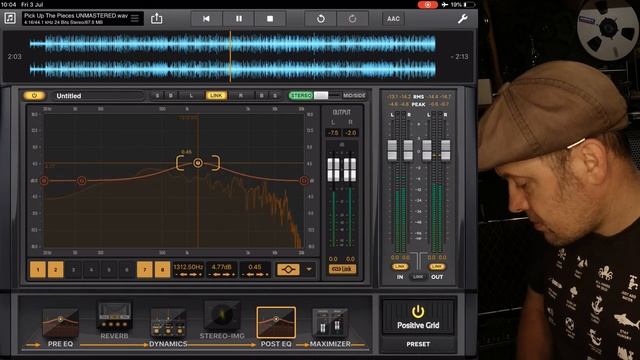Select EQ band 8
The width and height of the screenshot is (640, 360).
point(162,269)
